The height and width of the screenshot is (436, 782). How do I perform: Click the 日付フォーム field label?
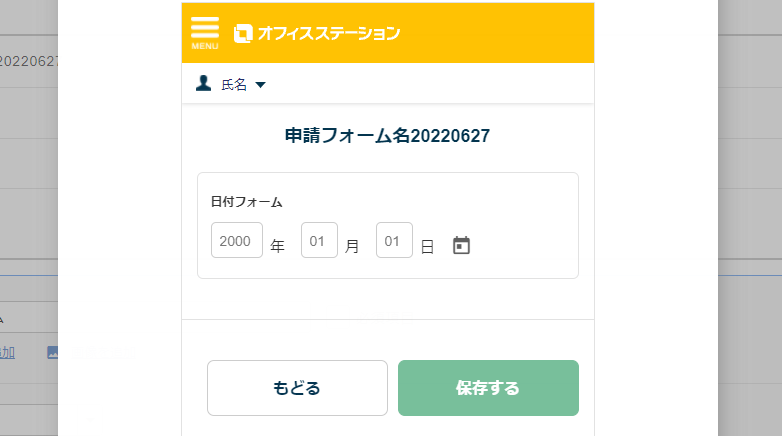(x=246, y=202)
